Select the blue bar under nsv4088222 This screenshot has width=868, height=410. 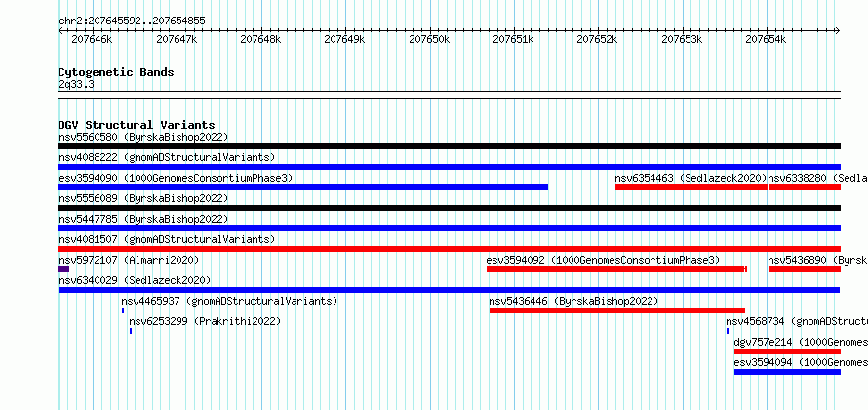[449, 167]
